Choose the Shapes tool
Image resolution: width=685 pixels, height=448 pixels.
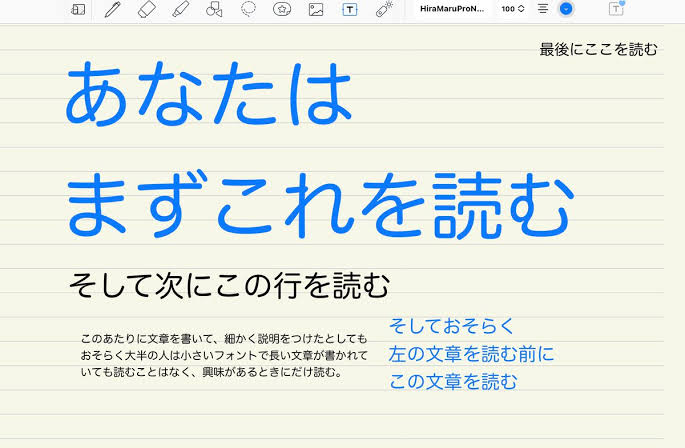[214, 9]
